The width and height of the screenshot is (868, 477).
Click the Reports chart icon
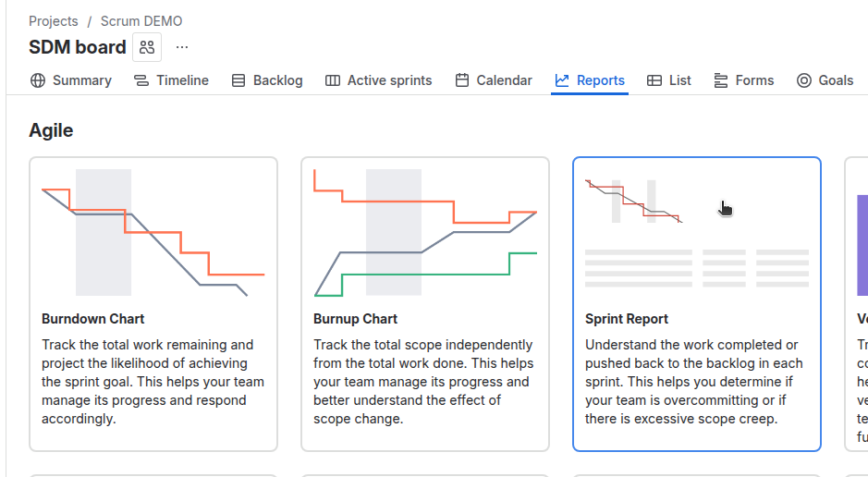point(562,80)
